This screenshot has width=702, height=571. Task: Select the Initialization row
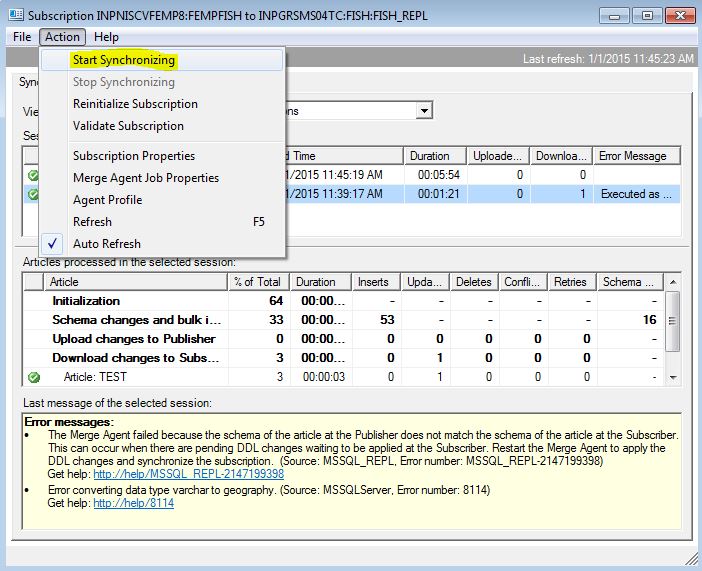[x=344, y=301]
